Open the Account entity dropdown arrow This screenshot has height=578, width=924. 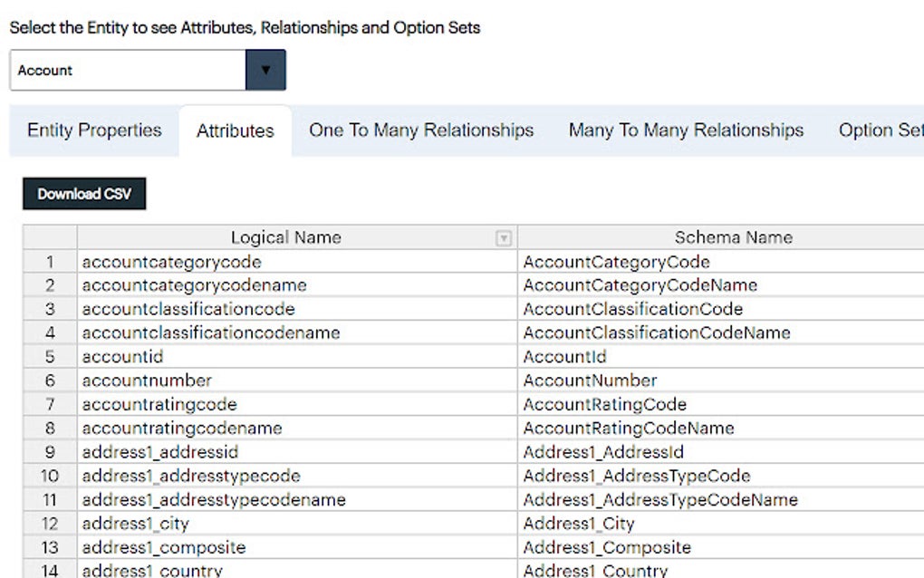[265, 70]
